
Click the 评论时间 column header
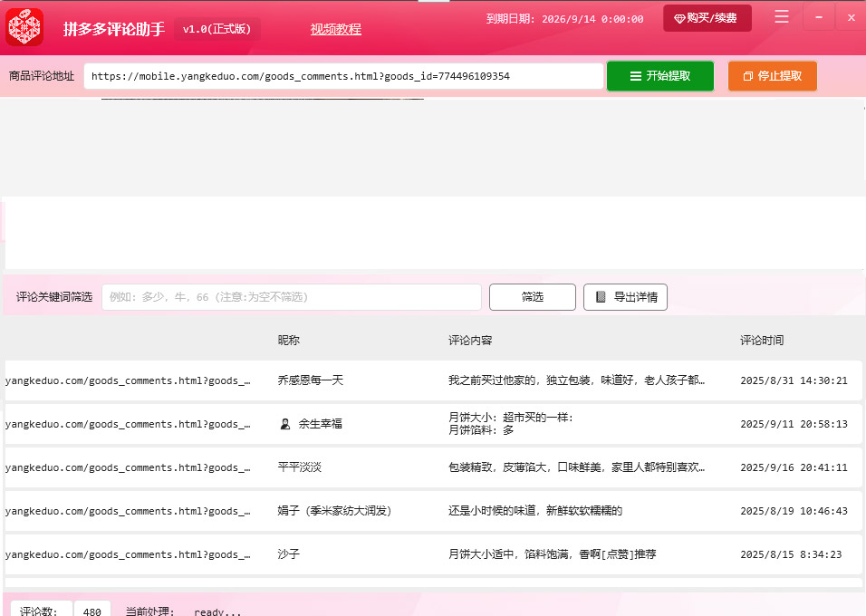point(762,341)
